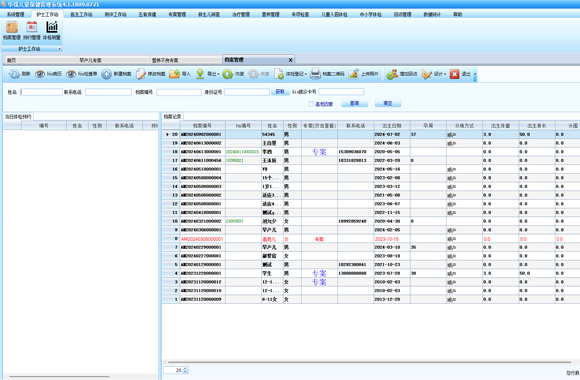
Task: Sort by 出生日期 column header
Action: pyautogui.click(x=392, y=126)
